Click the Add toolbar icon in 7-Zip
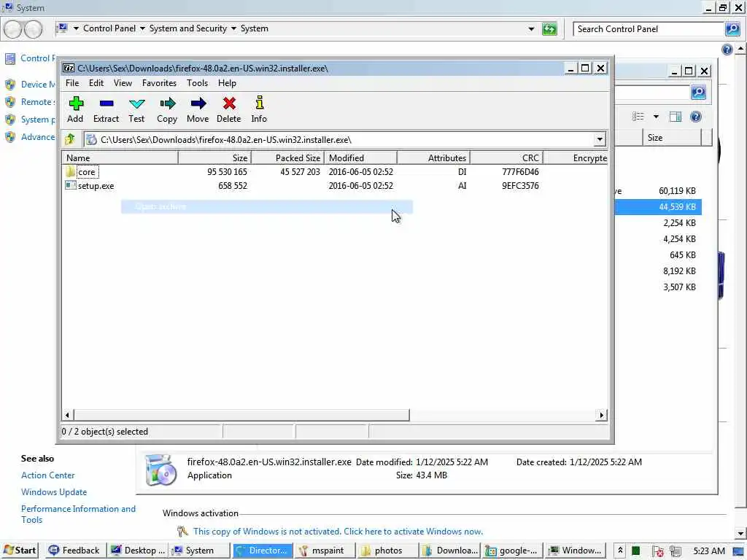Image resolution: width=747 pixels, height=560 pixels. [76, 104]
